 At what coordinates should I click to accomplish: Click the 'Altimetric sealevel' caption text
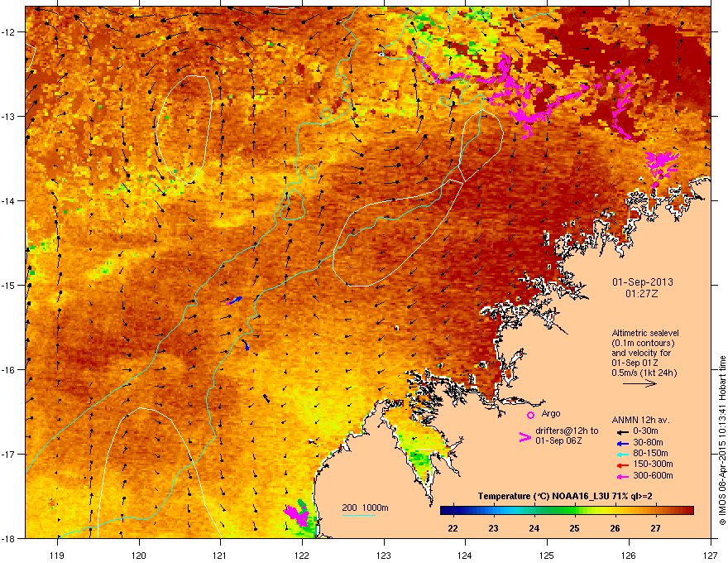pyautogui.click(x=645, y=333)
